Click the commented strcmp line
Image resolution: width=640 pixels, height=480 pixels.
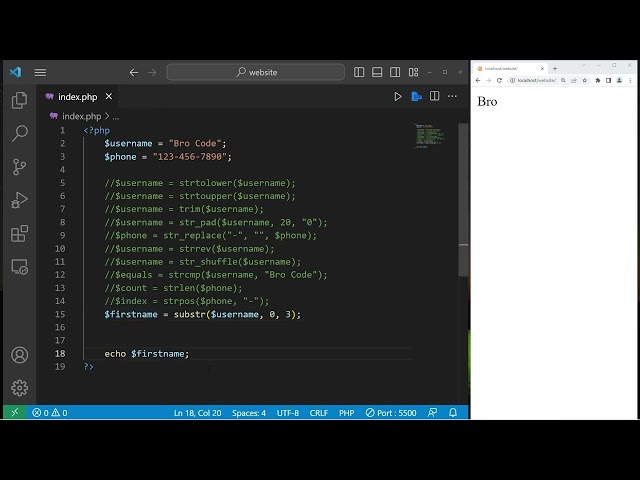coord(216,275)
